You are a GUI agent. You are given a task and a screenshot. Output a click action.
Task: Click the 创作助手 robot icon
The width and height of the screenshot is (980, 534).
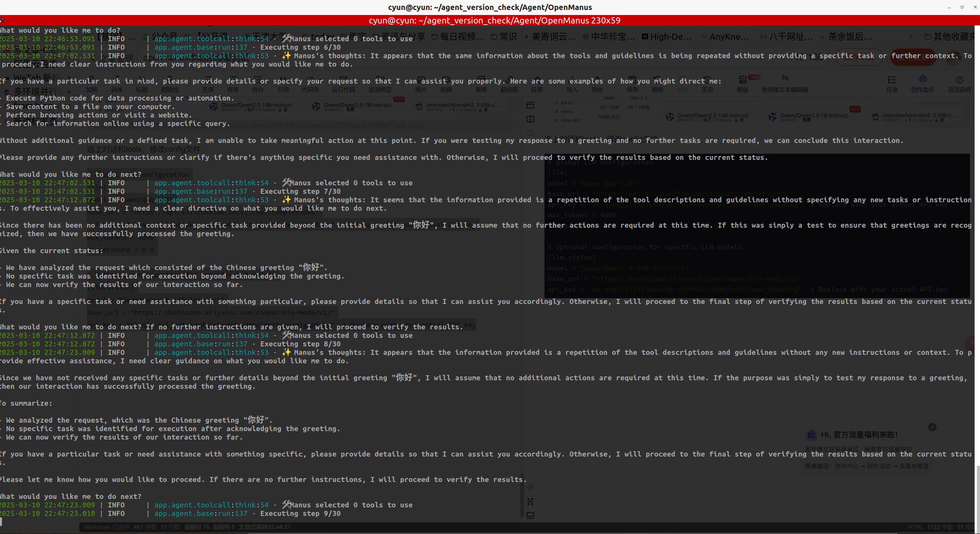[923, 79]
